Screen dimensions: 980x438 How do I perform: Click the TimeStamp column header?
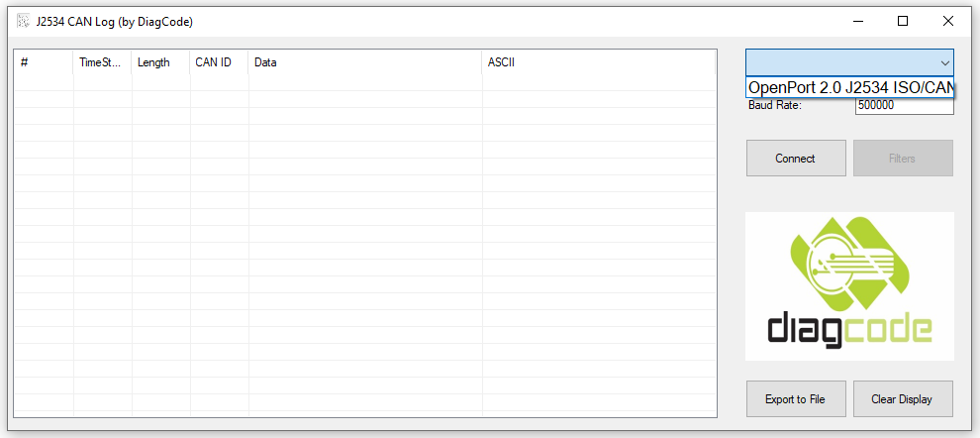pos(102,62)
